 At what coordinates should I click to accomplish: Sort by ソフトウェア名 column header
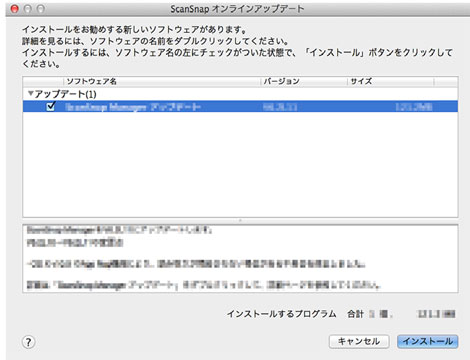pos(162,81)
